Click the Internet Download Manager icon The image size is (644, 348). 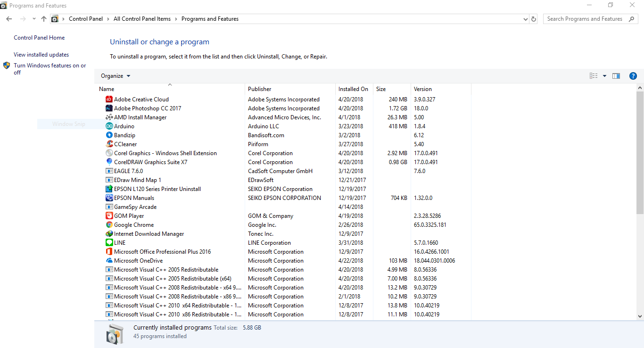click(x=109, y=234)
